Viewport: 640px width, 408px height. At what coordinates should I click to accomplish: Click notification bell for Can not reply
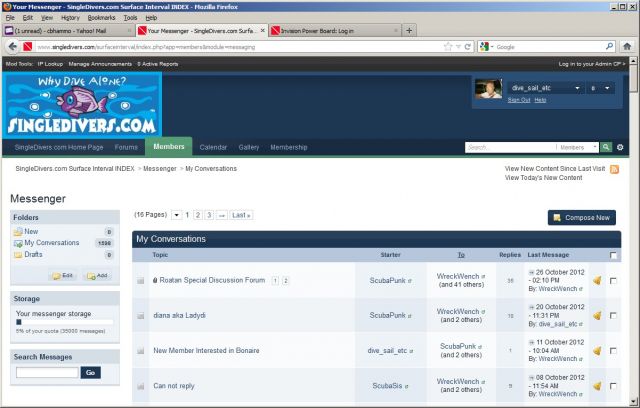(x=597, y=386)
